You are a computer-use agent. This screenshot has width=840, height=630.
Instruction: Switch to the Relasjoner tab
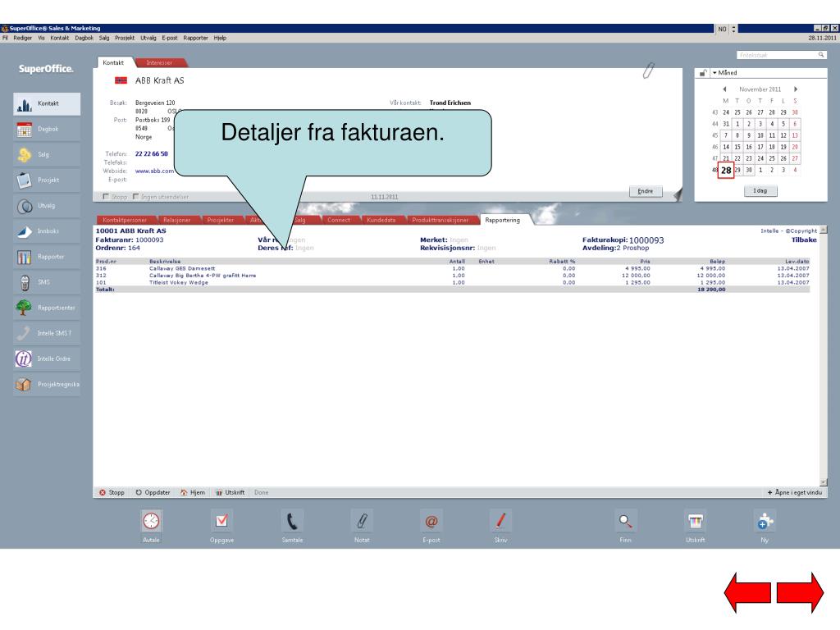point(177,220)
